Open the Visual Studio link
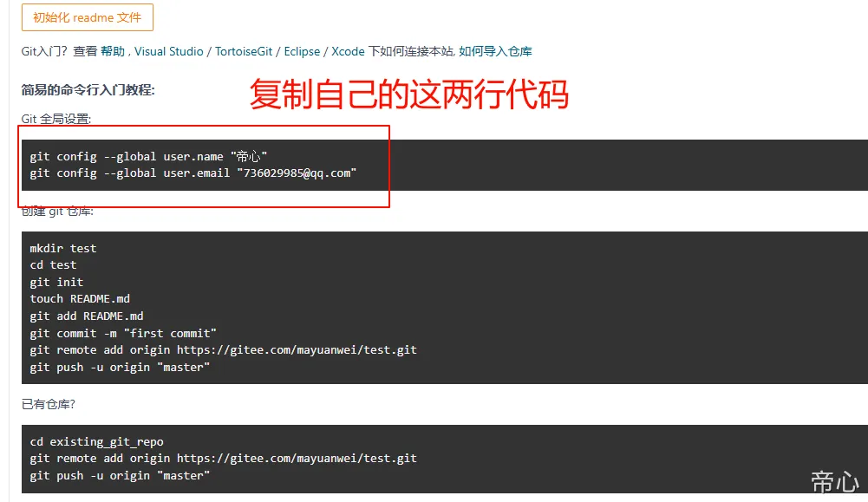The width and height of the screenshot is (868, 502). (169, 51)
